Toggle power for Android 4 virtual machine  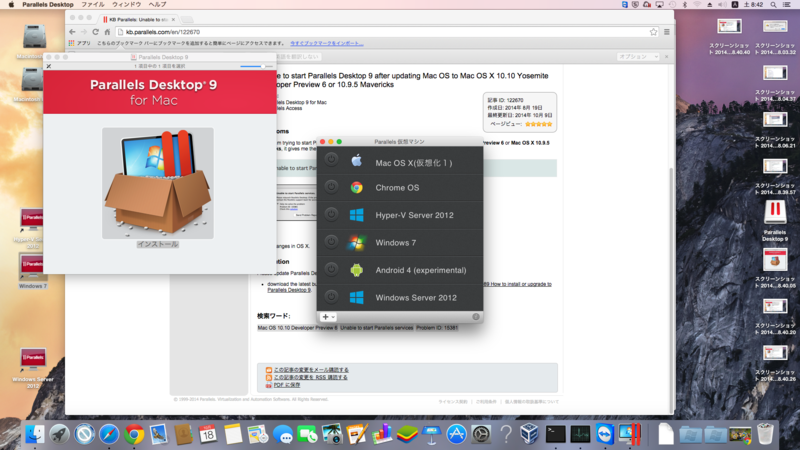click(x=331, y=269)
